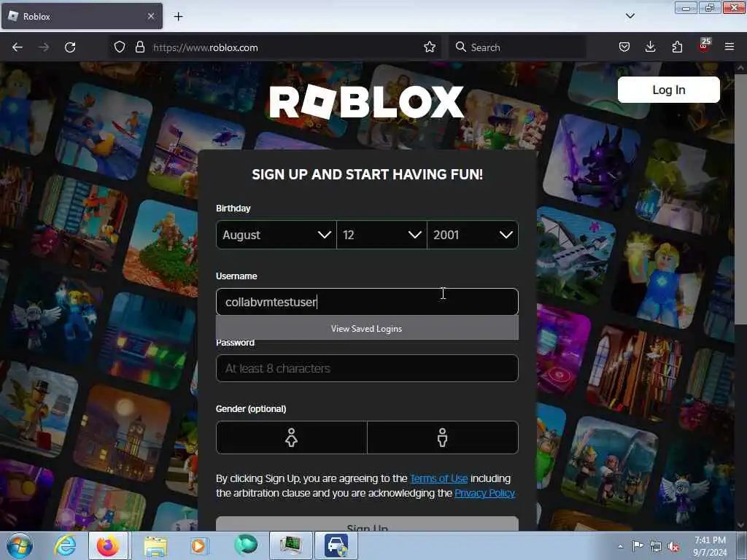Click the page vertical scrollbar thumb

tap(740, 200)
